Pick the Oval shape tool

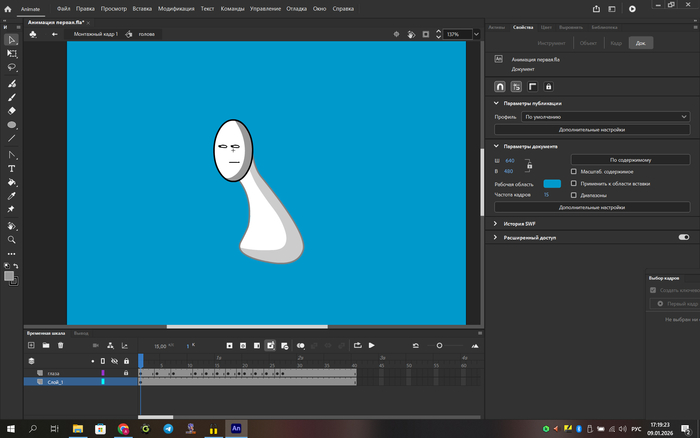[x=12, y=125]
